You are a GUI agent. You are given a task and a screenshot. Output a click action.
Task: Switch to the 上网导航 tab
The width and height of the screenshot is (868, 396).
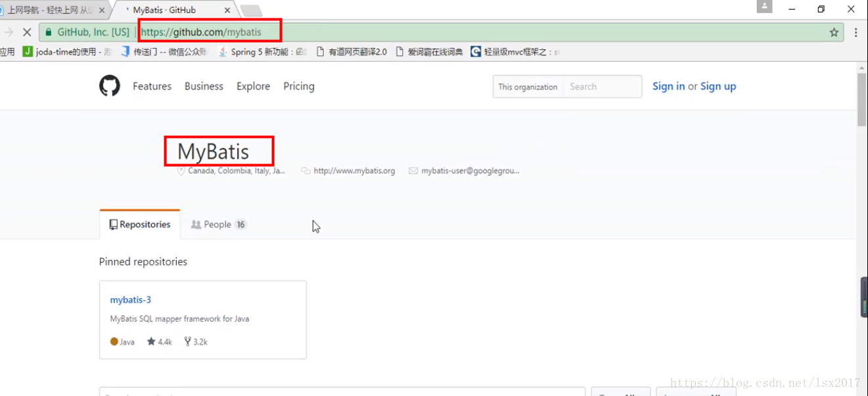51,11
